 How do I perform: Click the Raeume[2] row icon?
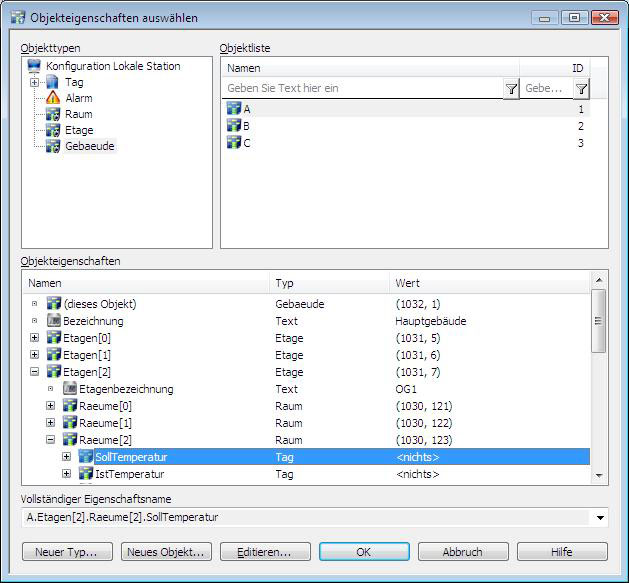pos(70,440)
